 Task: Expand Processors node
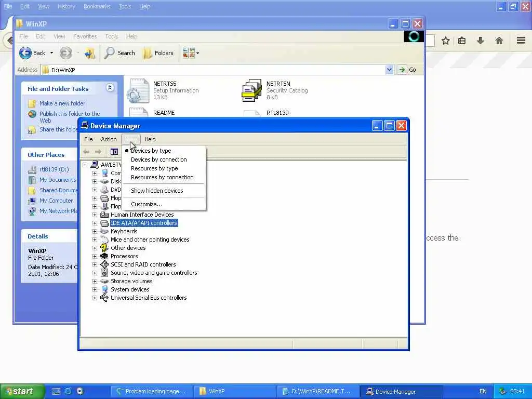click(x=95, y=256)
